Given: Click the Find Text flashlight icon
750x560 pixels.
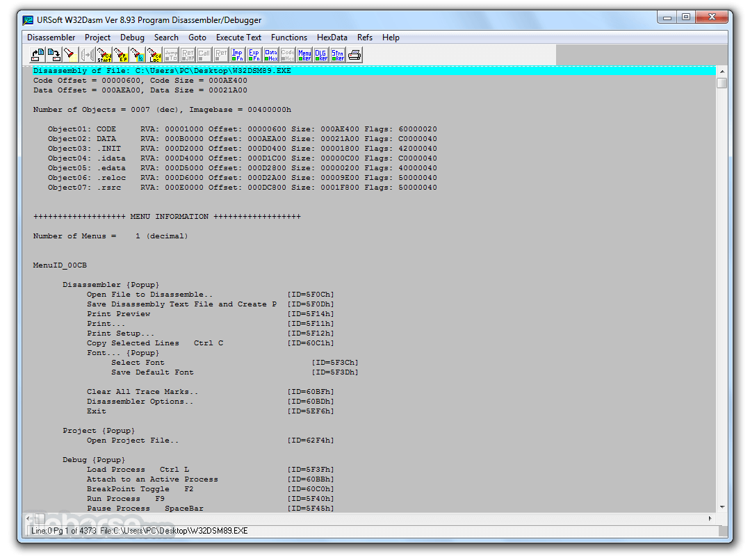Looking at the screenshot, I should [71, 55].
